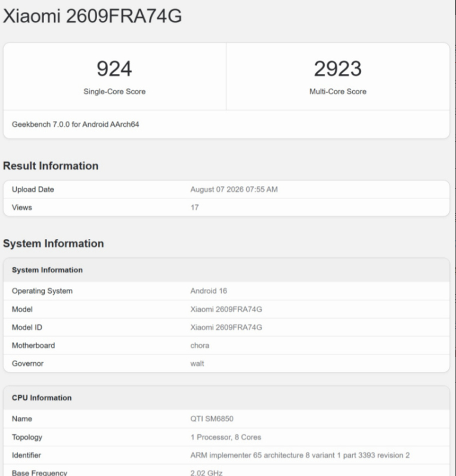
Task: Select the 2923 multi-core score value
Action: 338,69
